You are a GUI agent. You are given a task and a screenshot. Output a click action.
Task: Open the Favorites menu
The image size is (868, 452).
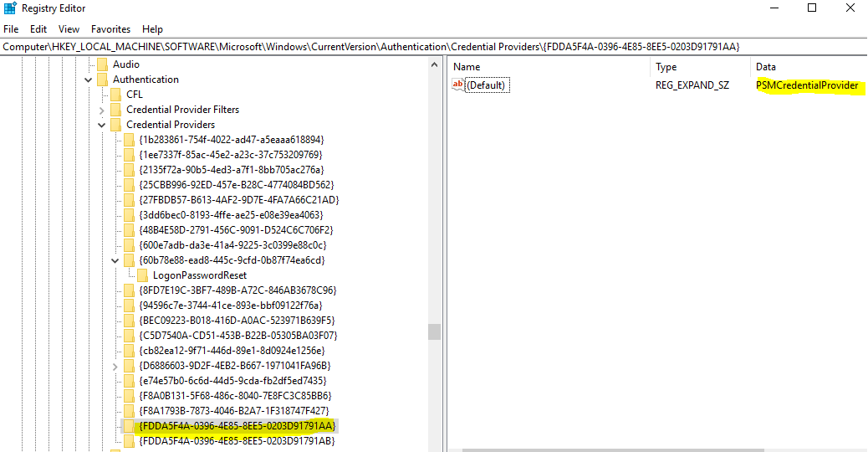pyautogui.click(x=110, y=29)
